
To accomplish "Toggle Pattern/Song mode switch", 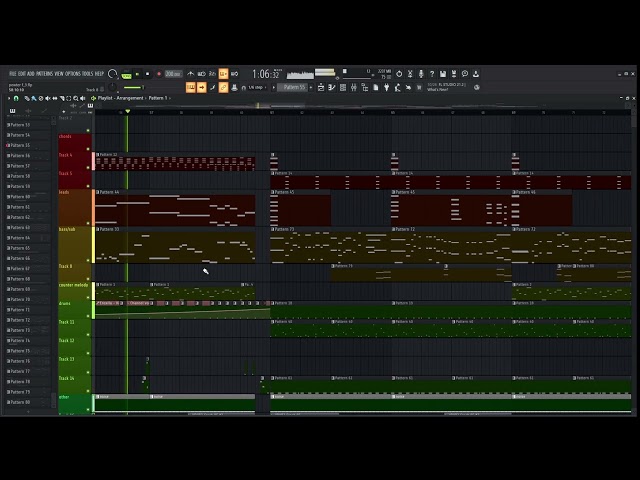I will pos(126,76).
